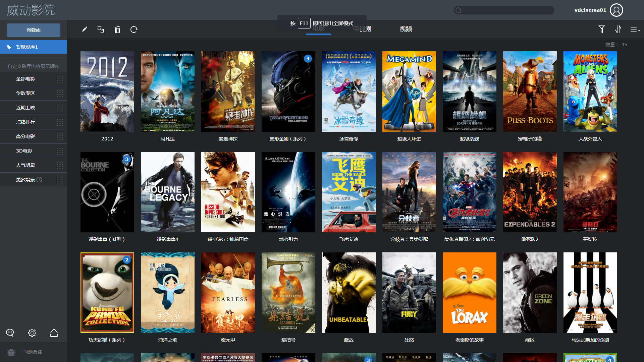
Task: Click the tag icon of 智能影库1
Action: (9, 47)
